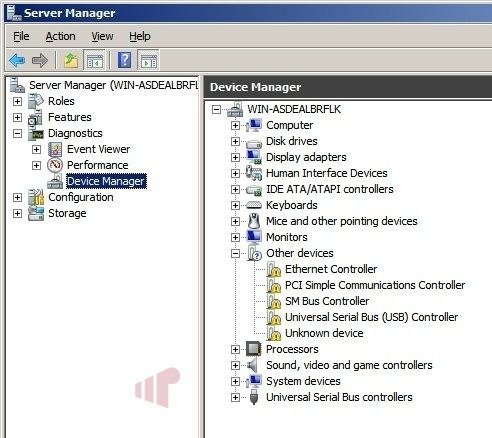Open the Action menu
This screenshot has height=438, width=492.
tap(60, 36)
